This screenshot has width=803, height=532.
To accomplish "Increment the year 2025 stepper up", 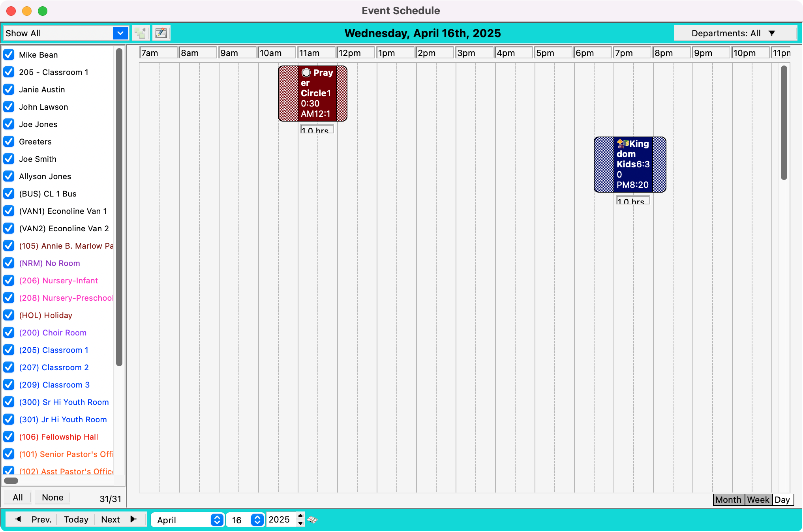I will coord(300,516).
